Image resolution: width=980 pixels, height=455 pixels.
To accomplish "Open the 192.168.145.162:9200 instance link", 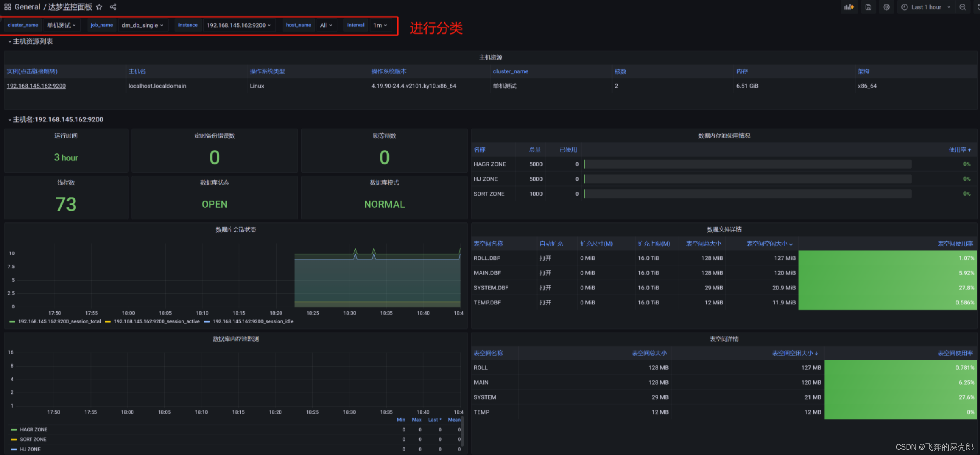I will tap(36, 86).
